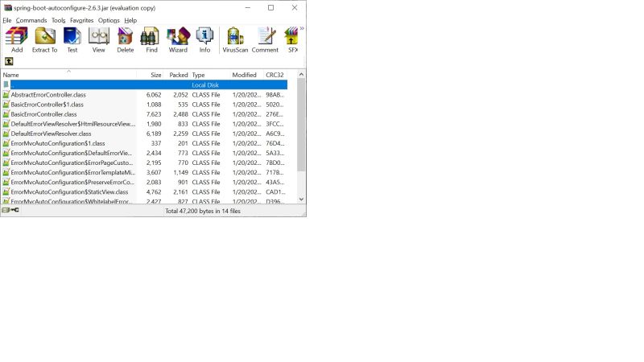Click the AbstractErrorController.class file icon

[6, 94]
